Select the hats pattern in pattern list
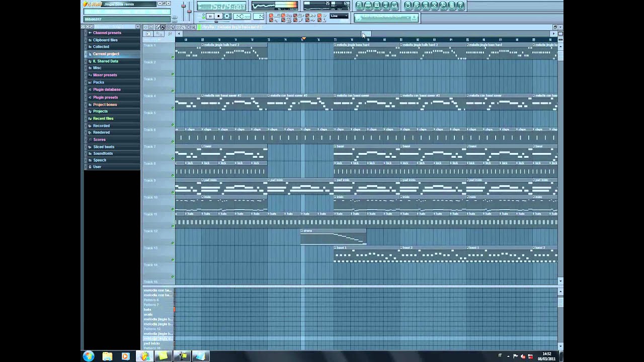This screenshot has width=644, height=362. click(158, 310)
